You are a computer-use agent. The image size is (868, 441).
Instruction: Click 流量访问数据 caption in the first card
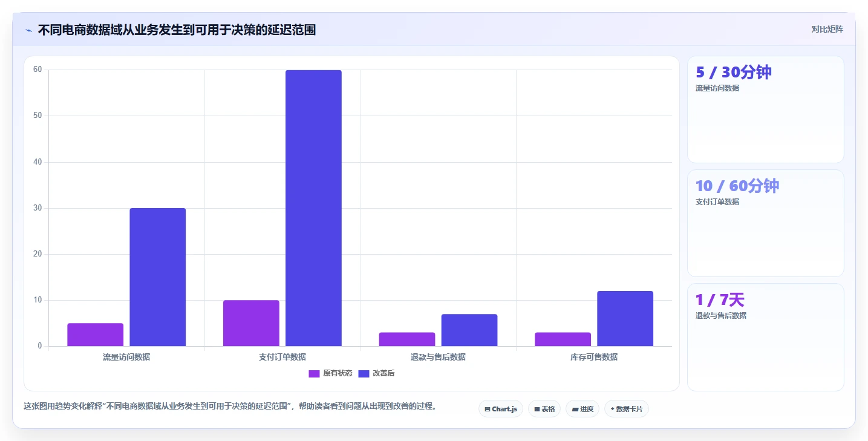click(x=717, y=88)
